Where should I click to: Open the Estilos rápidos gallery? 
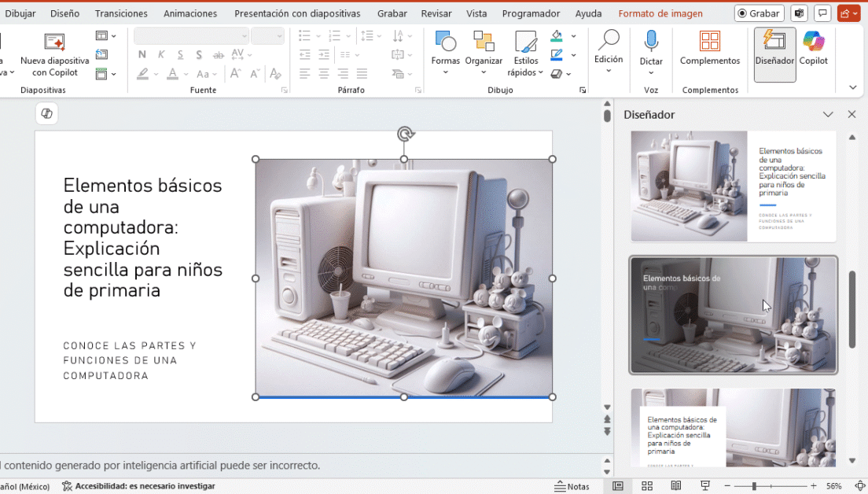(x=525, y=55)
